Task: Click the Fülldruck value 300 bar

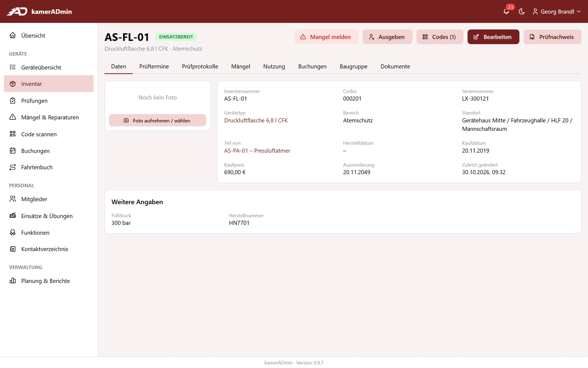Action: coord(121,223)
